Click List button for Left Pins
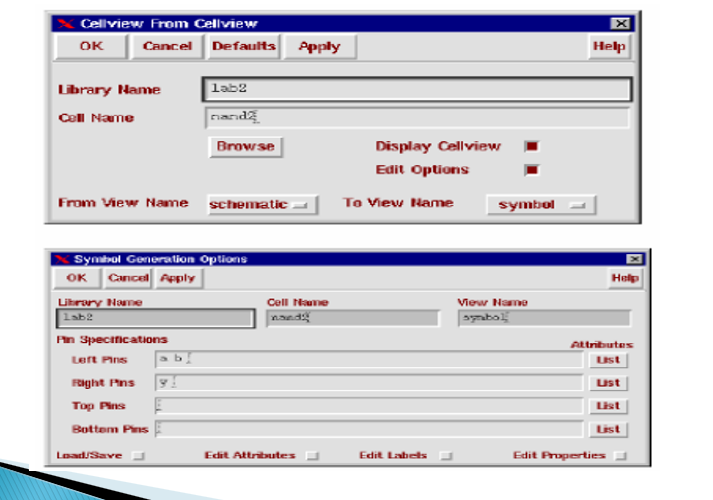This screenshot has width=713, height=500. point(608,360)
